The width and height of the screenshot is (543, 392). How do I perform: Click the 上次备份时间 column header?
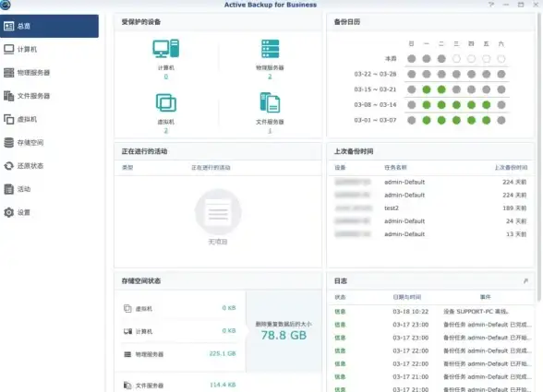511,168
